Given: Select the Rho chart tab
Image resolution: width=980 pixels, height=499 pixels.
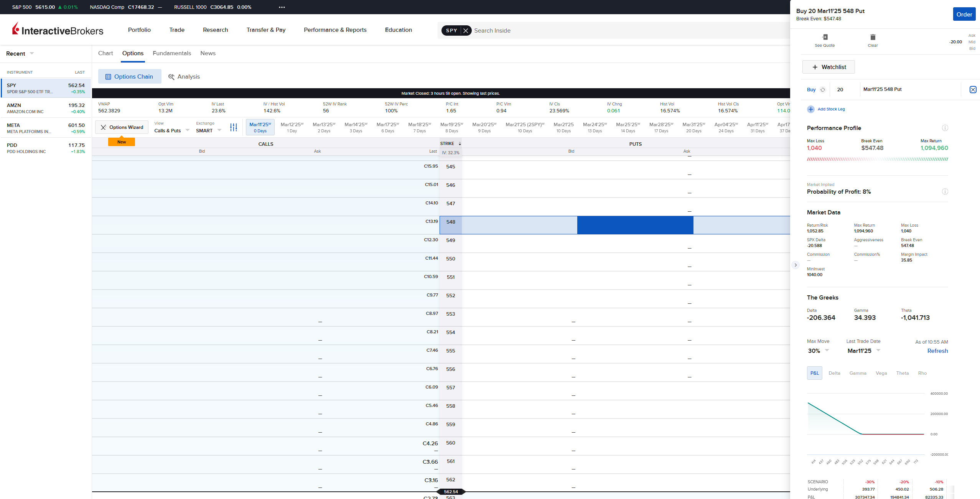Looking at the screenshot, I should (x=922, y=373).
